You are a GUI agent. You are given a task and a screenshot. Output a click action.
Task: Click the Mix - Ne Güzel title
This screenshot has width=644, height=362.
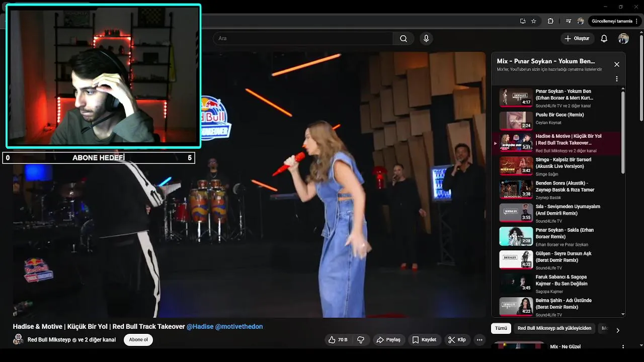tap(565, 347)
